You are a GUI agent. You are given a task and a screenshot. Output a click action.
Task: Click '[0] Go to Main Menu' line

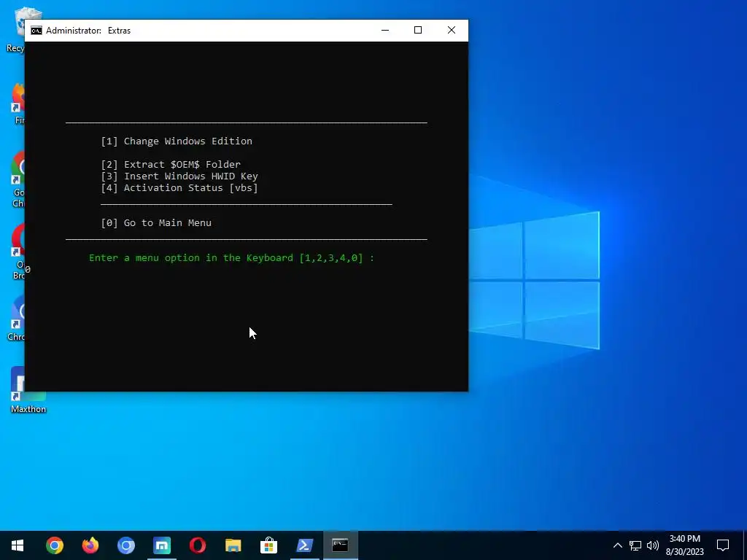coord(156,223)
